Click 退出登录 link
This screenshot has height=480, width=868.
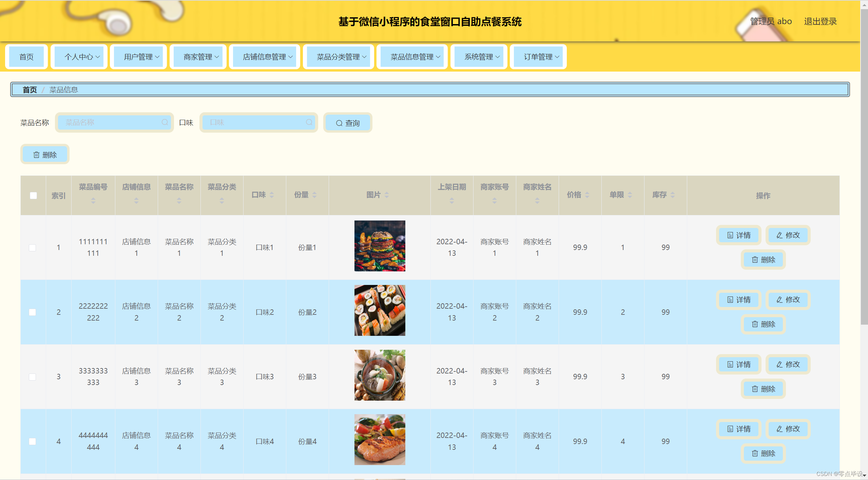(820, 21)
